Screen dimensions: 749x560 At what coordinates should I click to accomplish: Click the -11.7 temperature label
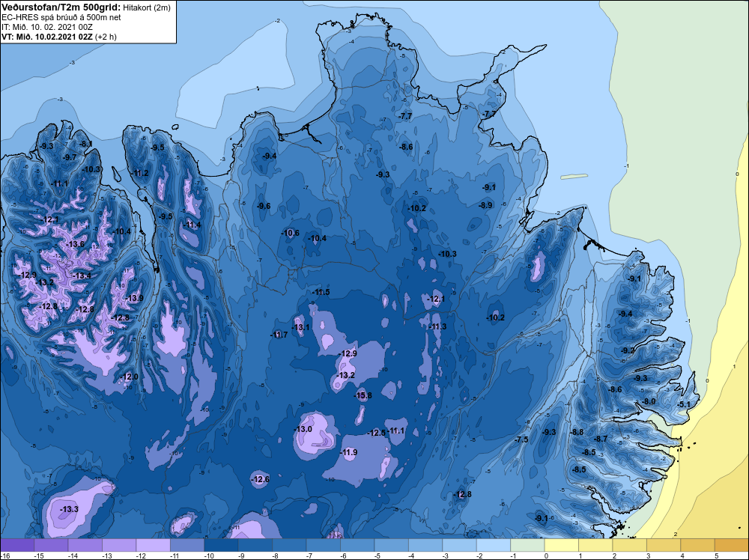pyautogui.click(x=279, y=335)
